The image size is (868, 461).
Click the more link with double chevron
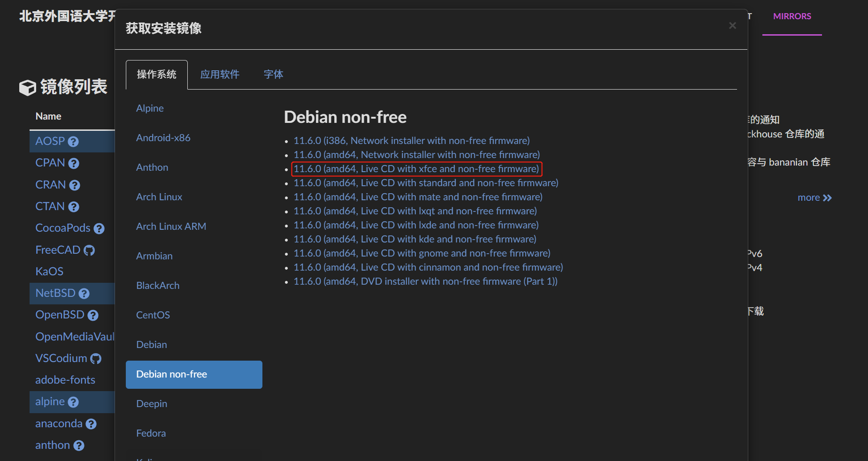click(814, 198)
